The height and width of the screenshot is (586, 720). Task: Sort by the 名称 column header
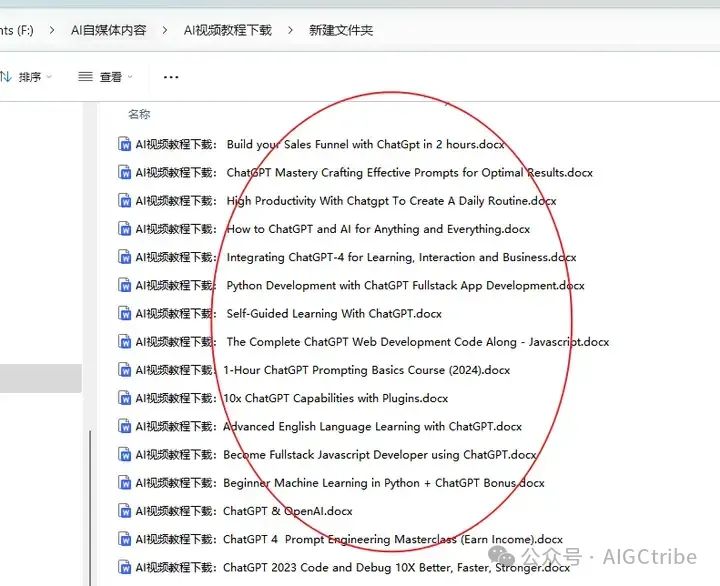(139, 114)
